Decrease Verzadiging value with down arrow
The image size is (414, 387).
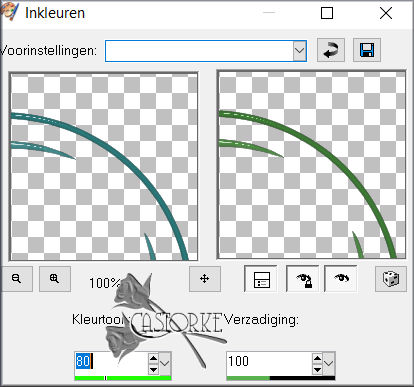[317, 369]
